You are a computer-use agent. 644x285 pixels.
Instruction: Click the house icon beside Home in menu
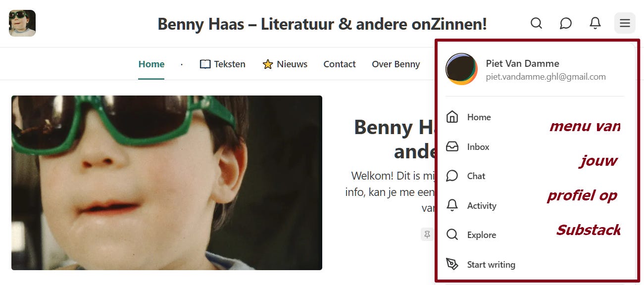click(x=452, y=117)
